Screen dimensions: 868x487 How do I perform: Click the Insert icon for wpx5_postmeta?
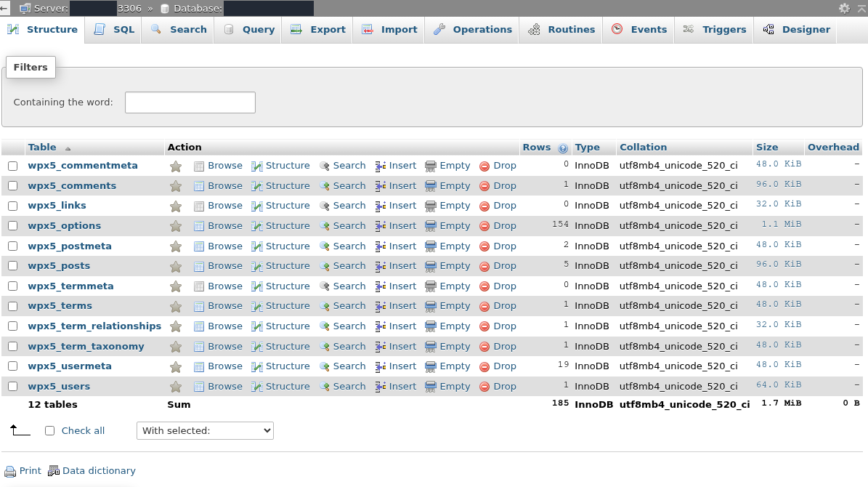(x=381, y=246)
